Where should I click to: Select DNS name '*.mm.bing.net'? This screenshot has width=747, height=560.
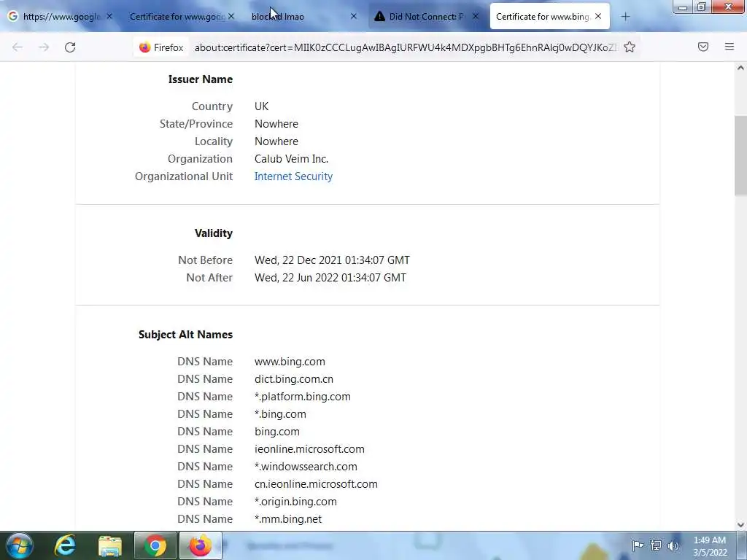pyautogui.click(x=288, y=519)
